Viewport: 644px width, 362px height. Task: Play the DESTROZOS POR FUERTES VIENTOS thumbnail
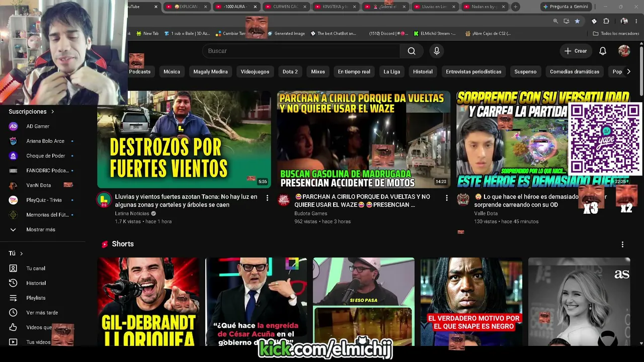184,139
